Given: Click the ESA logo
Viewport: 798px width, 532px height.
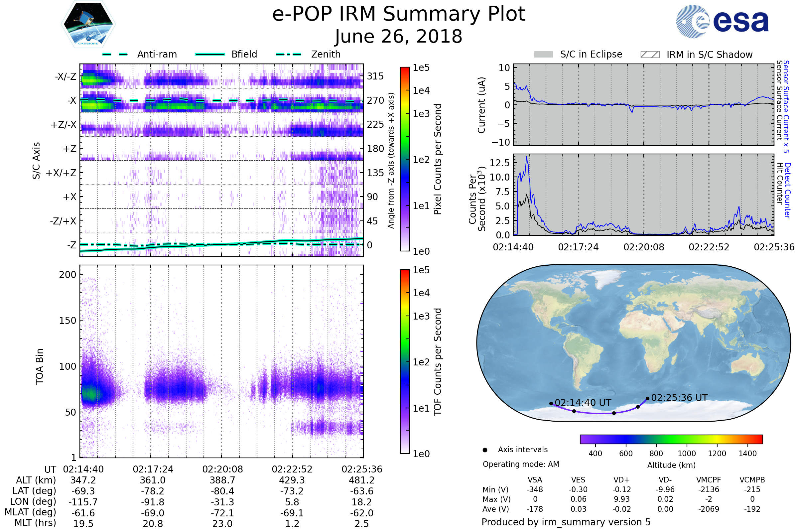Looking at the screenshot, I should click(x=722, y=21).
